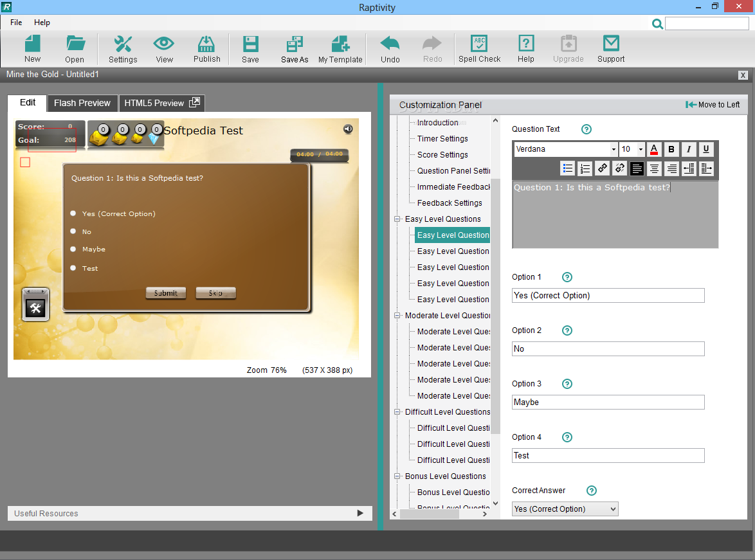Select the 'Yes (Correct Option)' radio button

(73, 213)
